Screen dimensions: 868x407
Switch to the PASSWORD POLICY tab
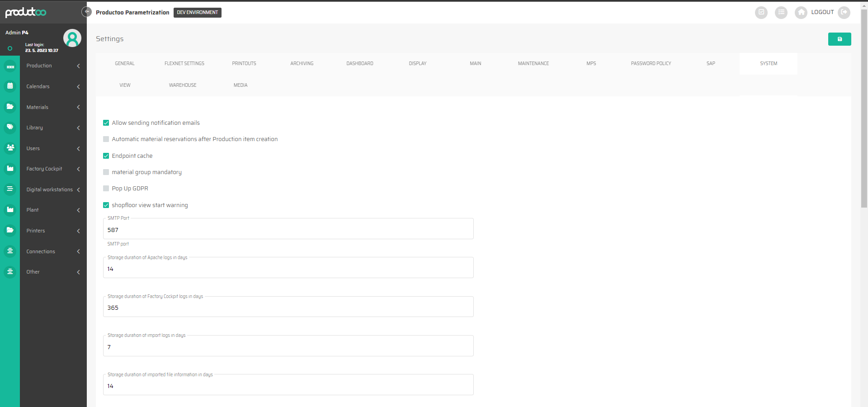[651, 64]
